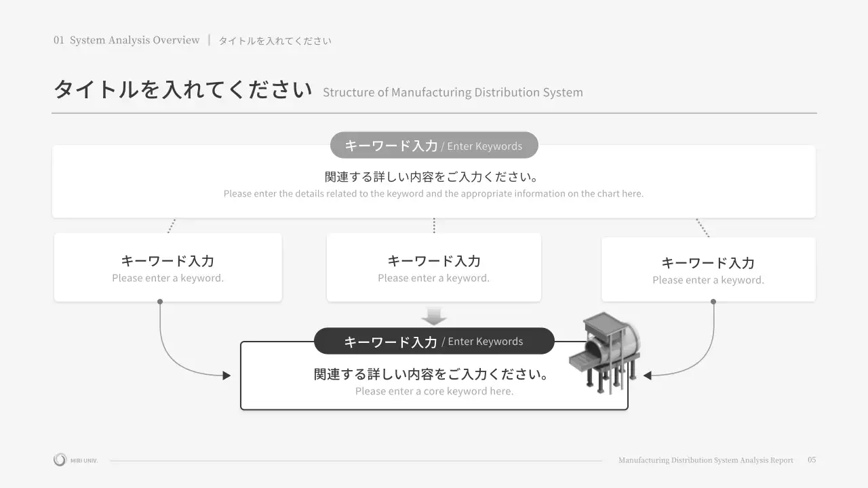
Task: Click the page number 05 in the footer
Action: tap(811, 460)
